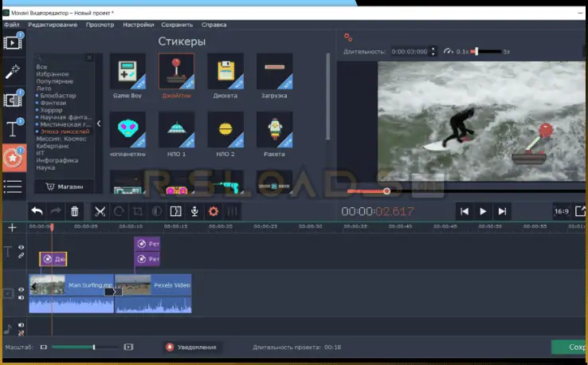
Task: Open the Filters magic wand tab
Action: (13, 71)
